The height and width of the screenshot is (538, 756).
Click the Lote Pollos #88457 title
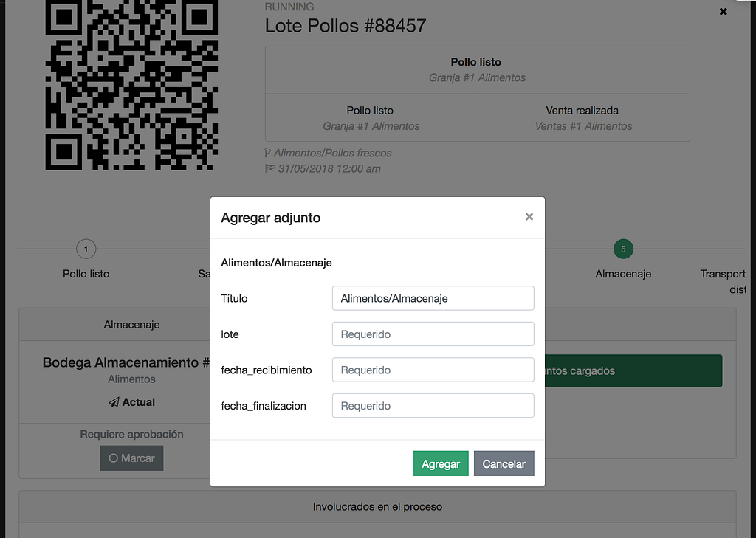click(x=346, y=26)
